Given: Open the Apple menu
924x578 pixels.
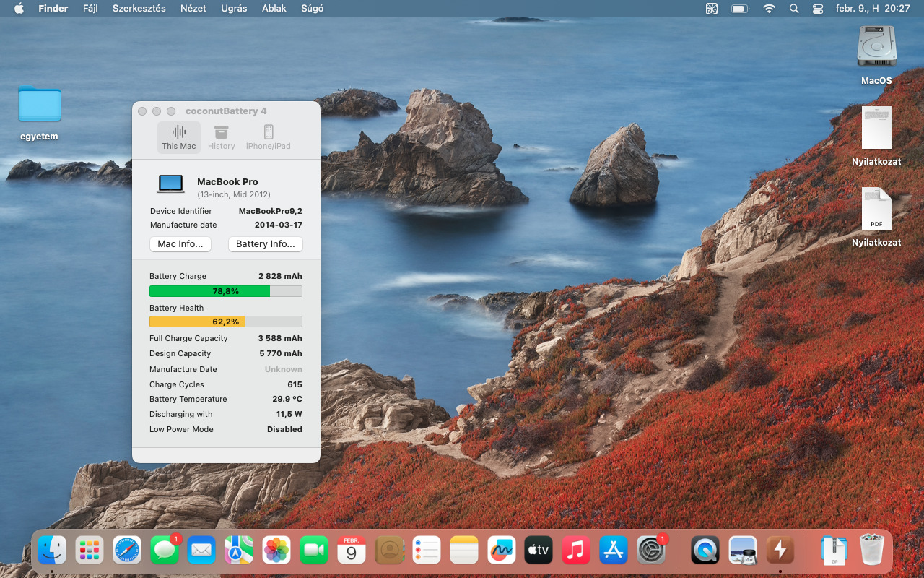Looking at the screenshot, I should [19, 9].
